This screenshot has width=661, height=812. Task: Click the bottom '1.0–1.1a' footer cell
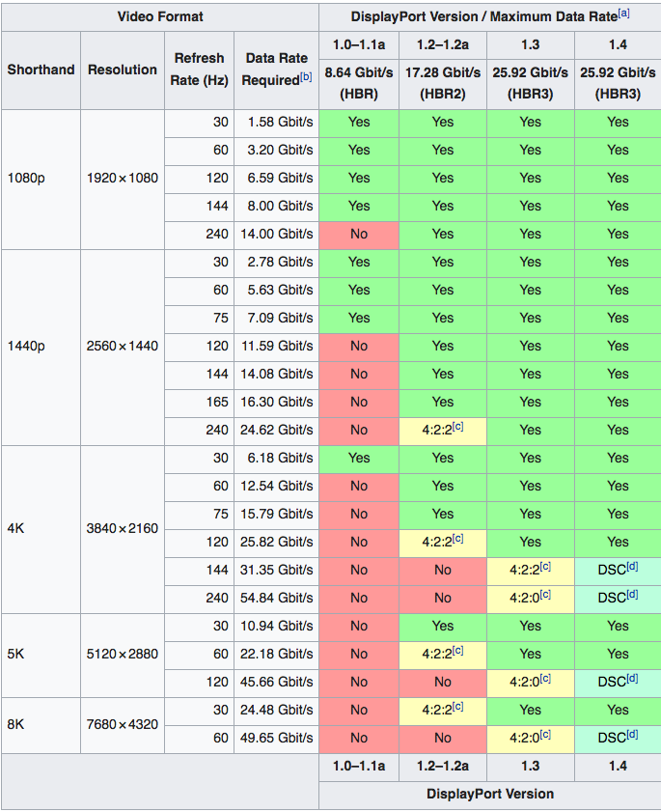359,767
